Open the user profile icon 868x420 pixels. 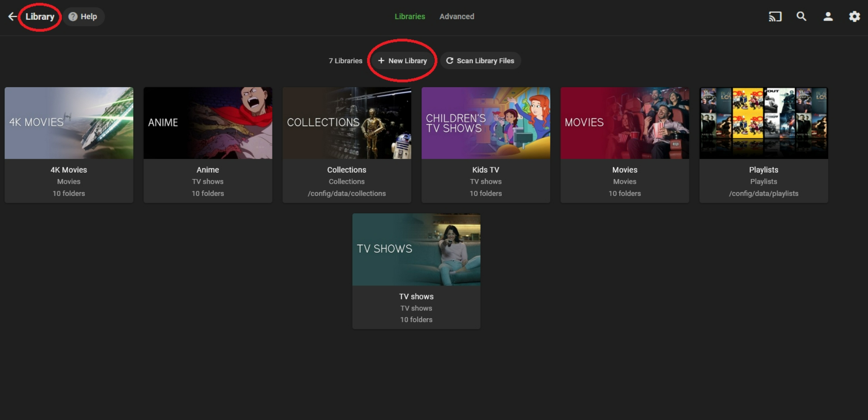pos(828,16)
